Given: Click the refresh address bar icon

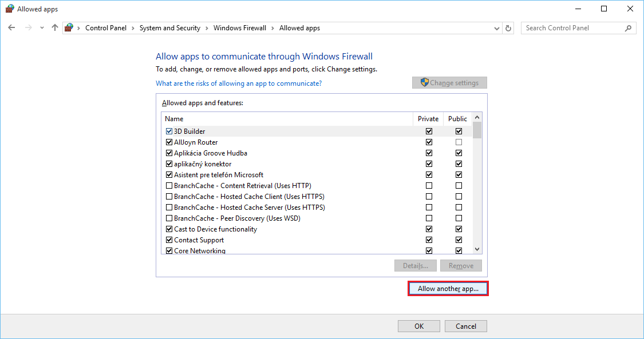Looking at the screenshot, I should pyautogui.click(x=508, y=28).
